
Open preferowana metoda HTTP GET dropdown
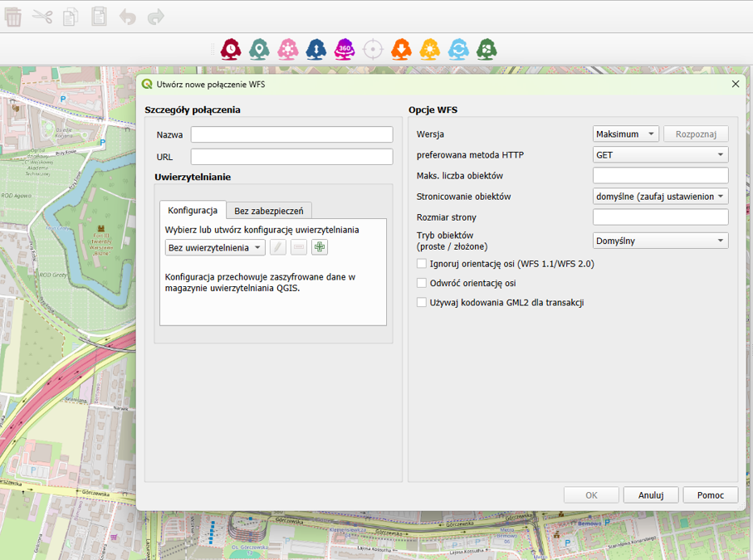pos(660,154)
